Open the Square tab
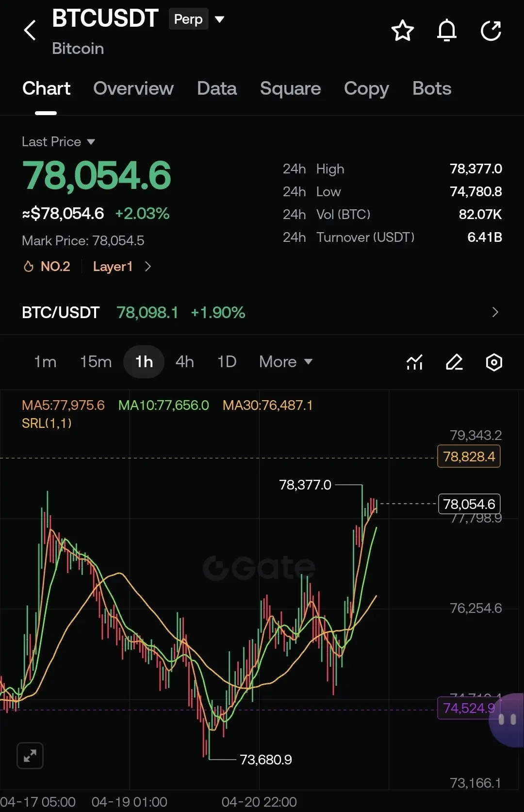 pos(290,88)
